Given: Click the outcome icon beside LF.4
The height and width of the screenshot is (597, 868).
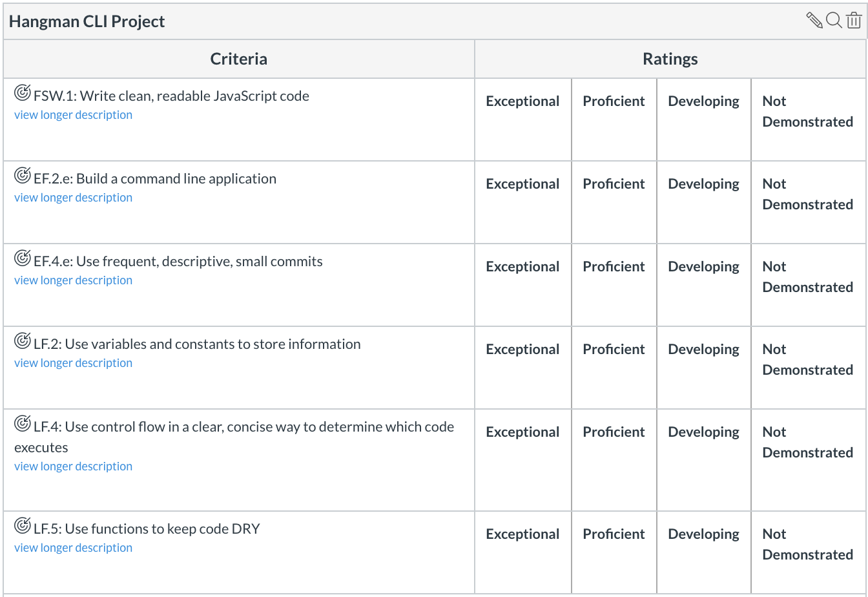Looking at the screenshot, I should 23,424.
